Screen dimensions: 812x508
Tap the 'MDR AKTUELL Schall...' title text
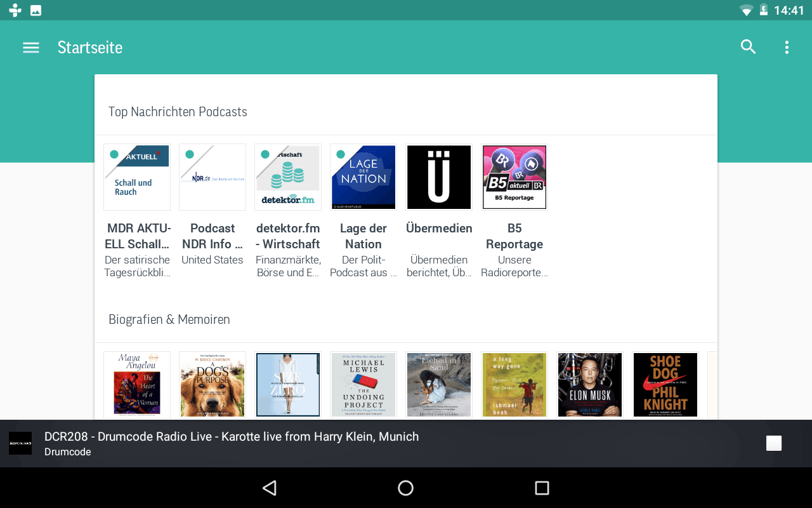coord(137,236)
